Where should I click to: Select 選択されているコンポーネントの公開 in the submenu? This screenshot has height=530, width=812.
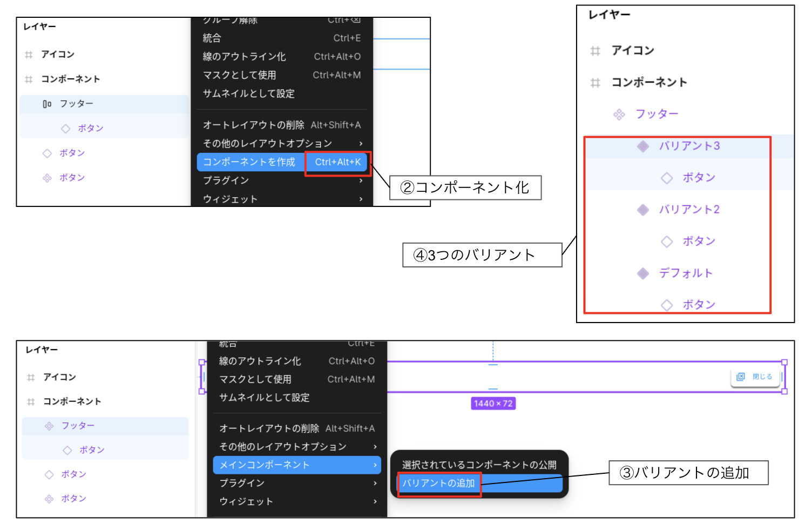coord(479,465)
